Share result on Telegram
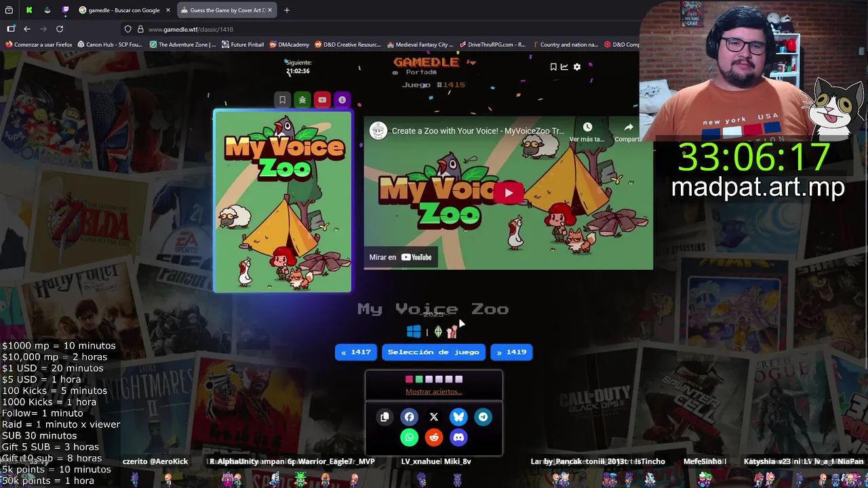Image resolution: width=868 pixels, height=488 pixels. (x=483, y=417)
